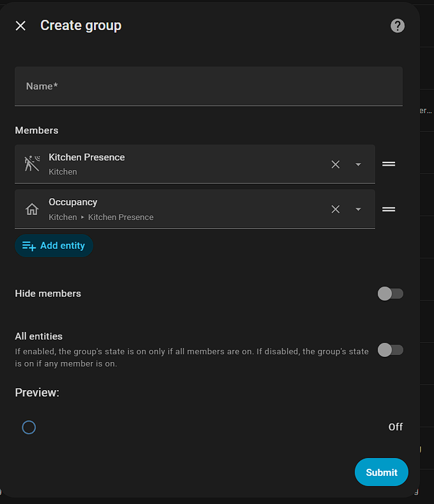Image resolution: width=434 pixels, height=504 pixels.
Task: Click the preview state circle icon
Action: 29,427
